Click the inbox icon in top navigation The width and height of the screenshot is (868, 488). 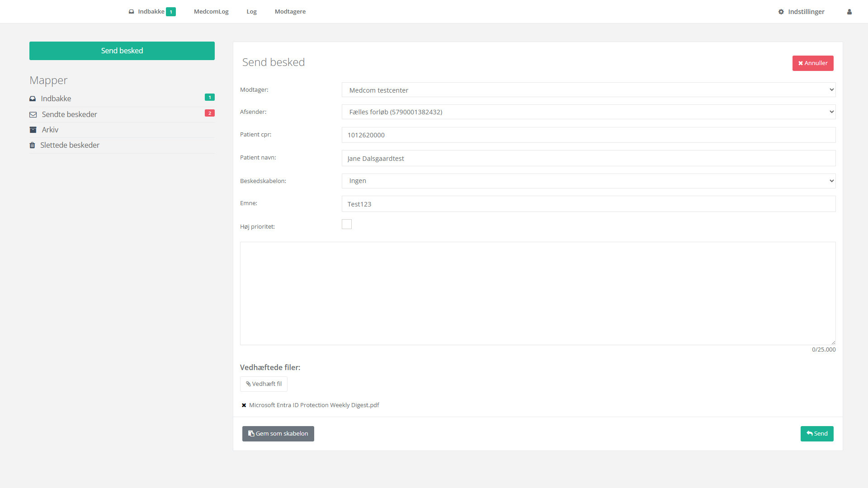point(131,12)
